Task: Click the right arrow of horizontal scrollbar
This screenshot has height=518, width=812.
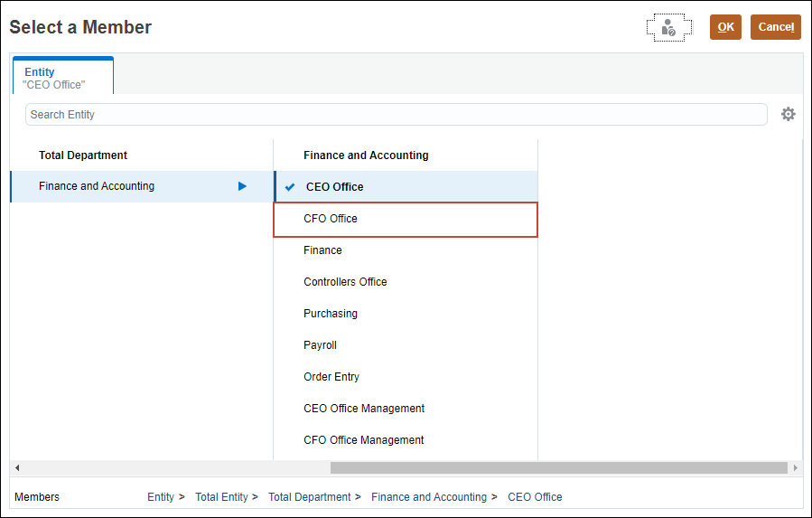Action: 796,467
